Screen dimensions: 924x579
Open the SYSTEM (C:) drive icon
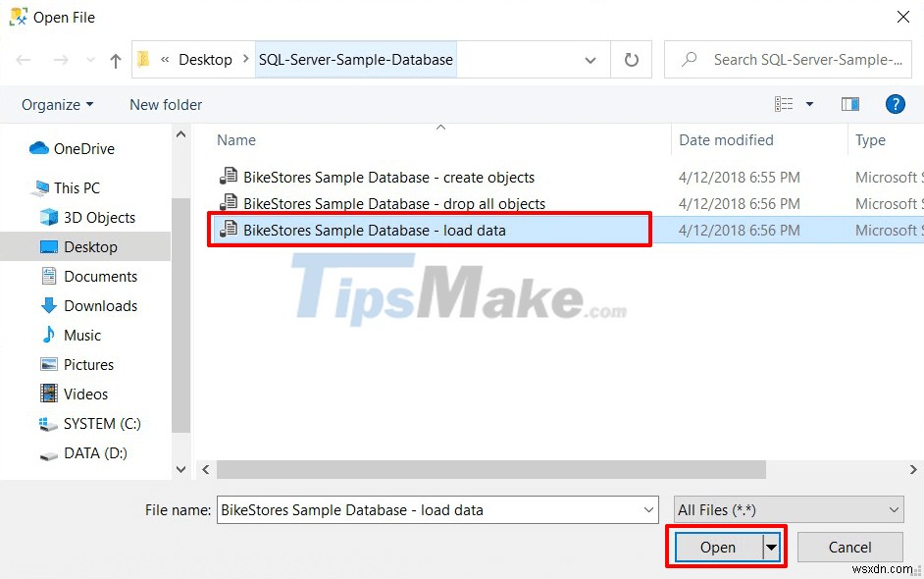click(48, 423)
